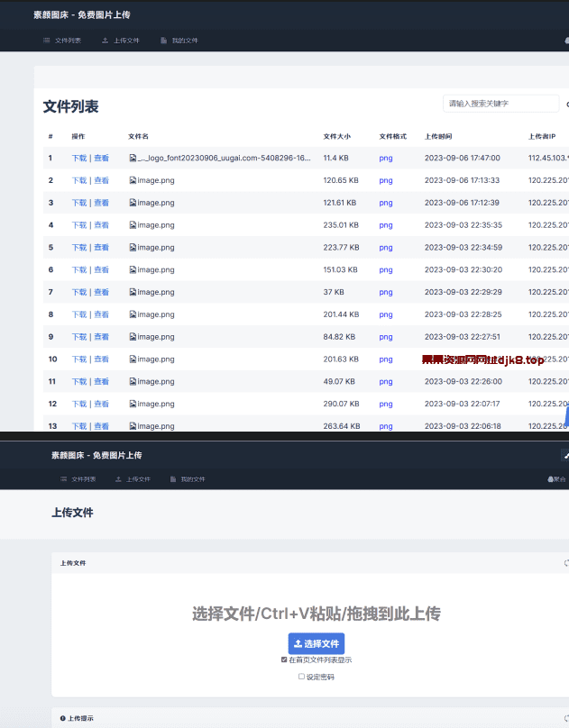Click timestamp 2023-09-03 22:28:25

(463, 314)
